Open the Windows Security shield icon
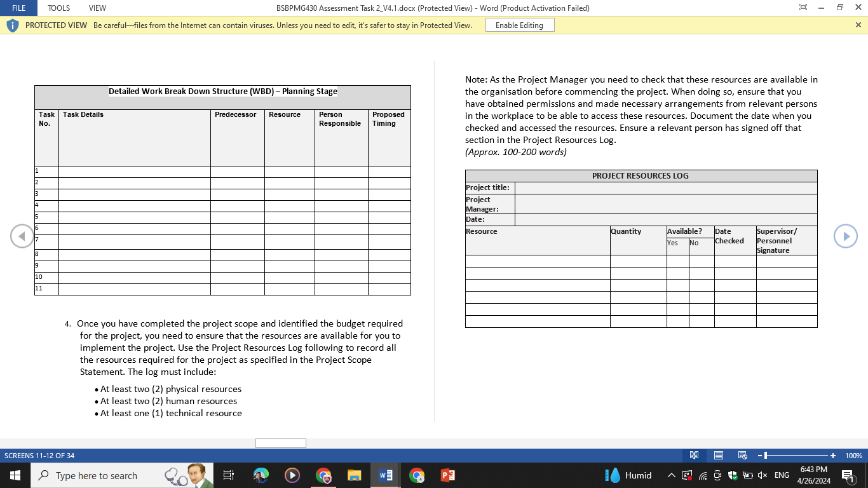Image resolution: width=868 pixels, height=488 pixels. click(733, 475)
